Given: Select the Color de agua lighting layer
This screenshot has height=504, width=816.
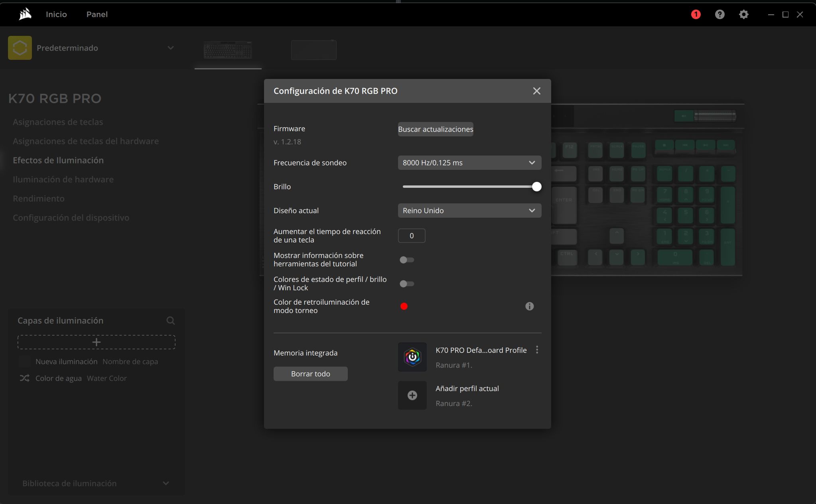Looking at the screenshot, I should (x=97, y=378).
